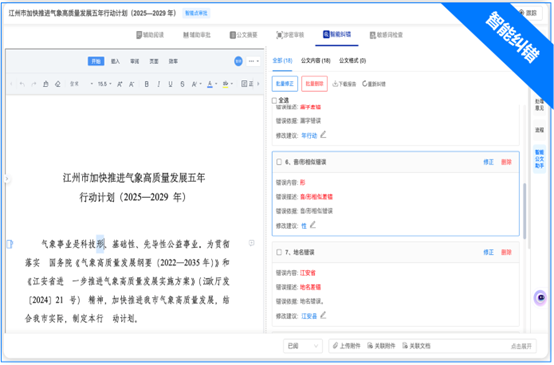This screenshot has height=365, width=554.
Task: Click 删除 on error 7 地名错误
Action: coord(506,252)
